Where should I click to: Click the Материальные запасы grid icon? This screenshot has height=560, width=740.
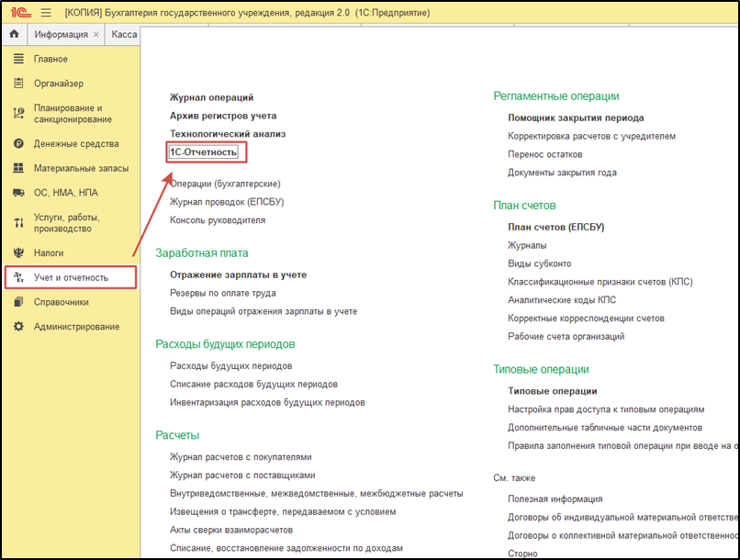[18, 168]
